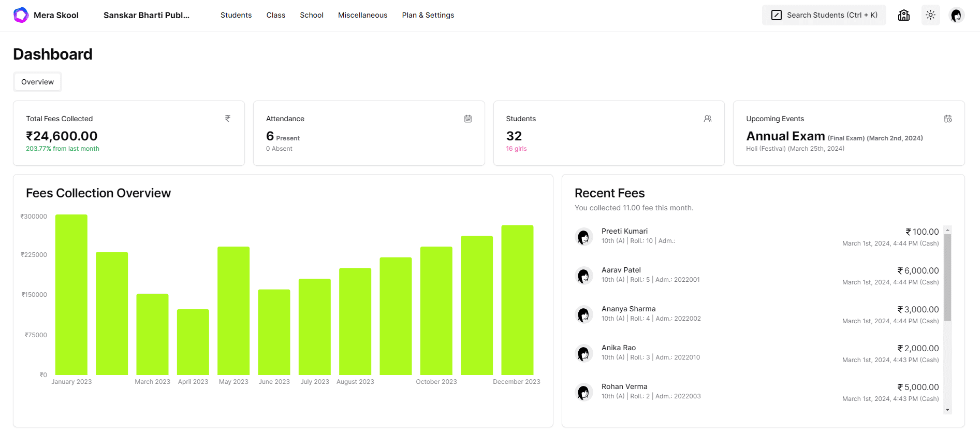The width and height of the screenshot is (980, 431).
Task: Click the users icon on Students card
Action: (x=707, y=119)
